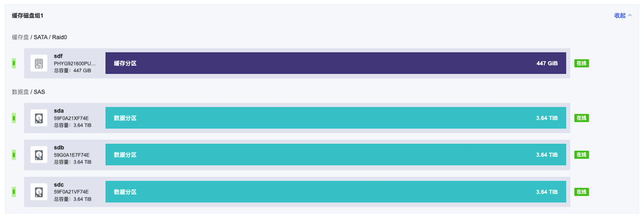Click the sdf SSD cache disk icon
This screenshot has height=216, width=644.
(x=39, y=63)
